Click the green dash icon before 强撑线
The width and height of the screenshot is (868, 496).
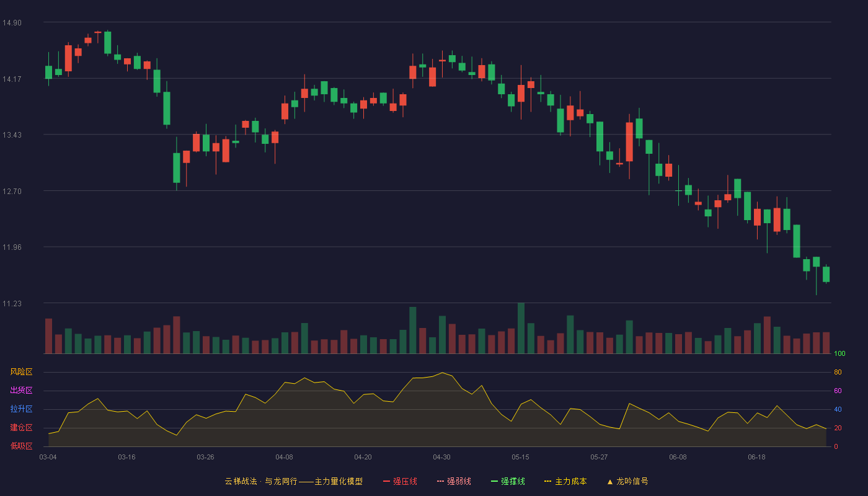click(495, 481)
